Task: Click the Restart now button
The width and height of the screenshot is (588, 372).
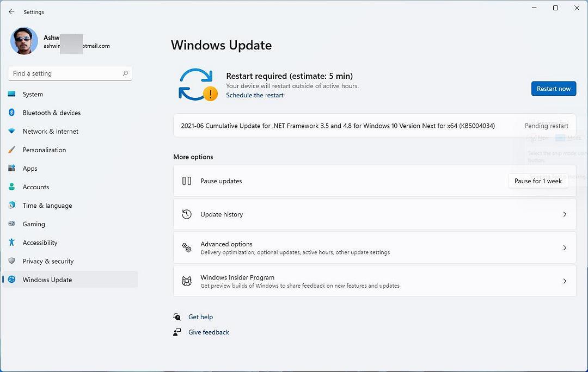Action: [554, 89]
